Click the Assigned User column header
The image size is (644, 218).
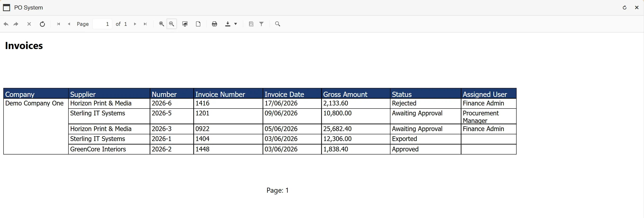[489, 93]
